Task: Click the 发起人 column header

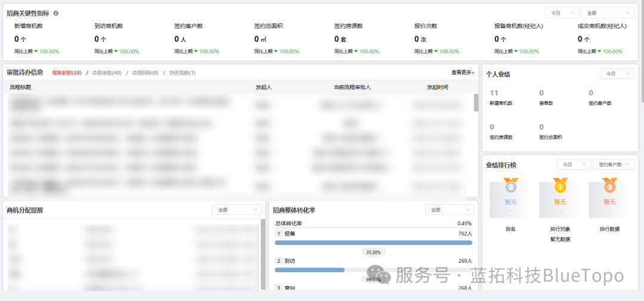Action: 264,87
